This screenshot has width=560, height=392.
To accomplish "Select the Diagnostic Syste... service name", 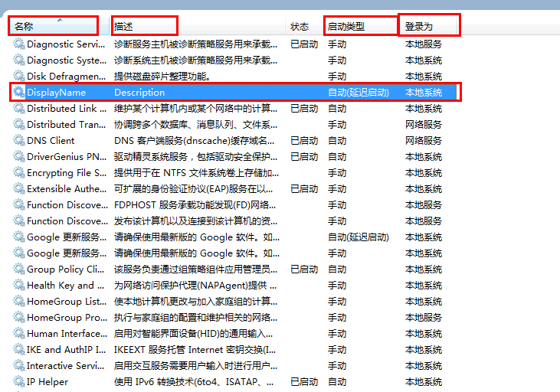I will (x=67, y=60).
